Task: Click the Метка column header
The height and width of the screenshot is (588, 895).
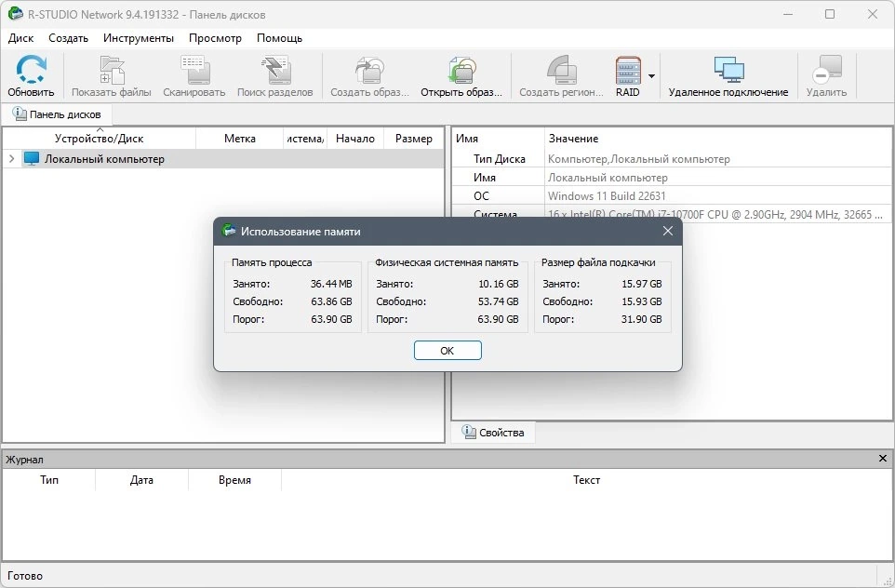Action: coord(240,138)
